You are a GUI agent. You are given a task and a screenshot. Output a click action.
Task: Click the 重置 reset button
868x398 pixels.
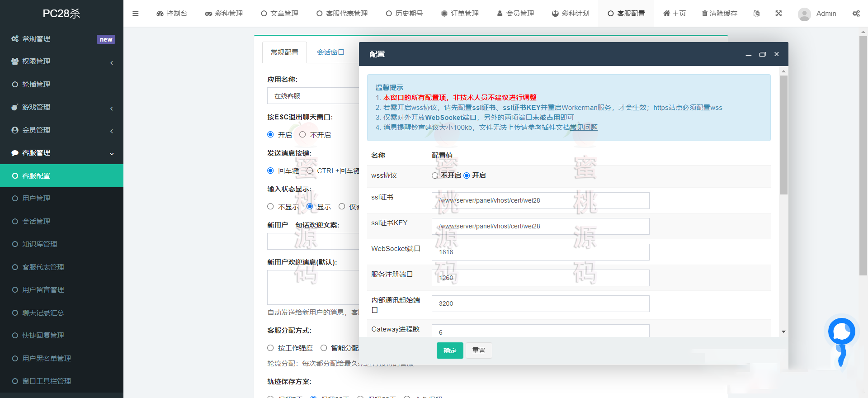478,351
